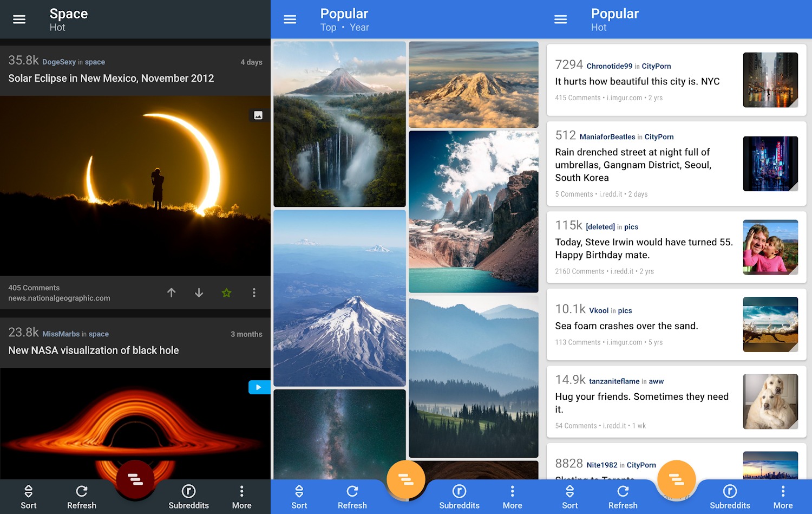812x514 pixels.
Task: Play the NASA black hole visualization video
Action: [x=259, y=387]
